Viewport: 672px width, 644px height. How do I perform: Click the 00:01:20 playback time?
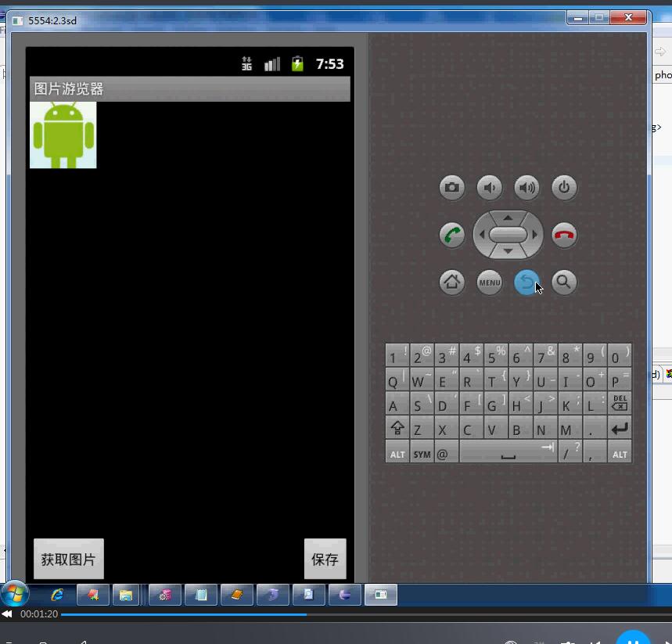[x=39, y=614]
